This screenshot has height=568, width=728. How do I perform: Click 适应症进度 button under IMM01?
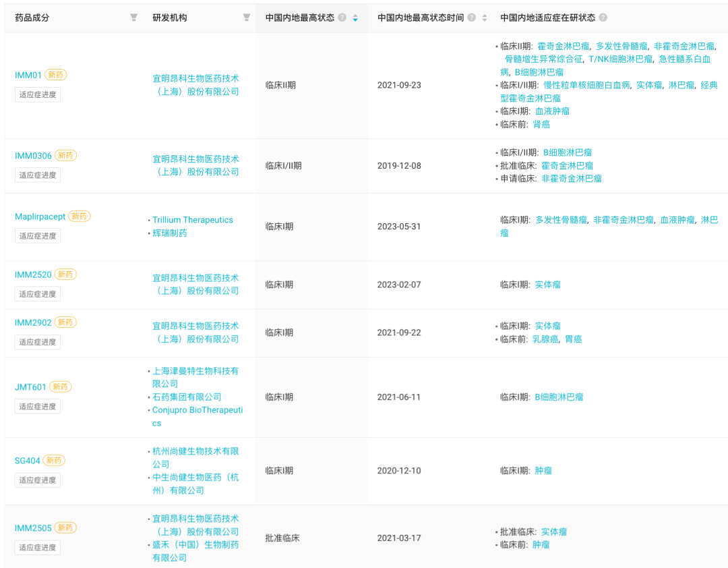pyautogui.click(x=38, y=95)
